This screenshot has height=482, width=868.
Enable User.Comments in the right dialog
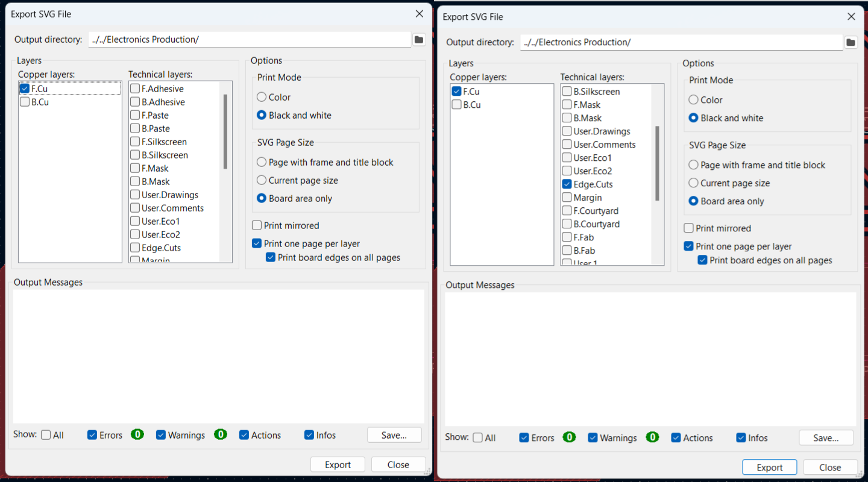(567, 145)
